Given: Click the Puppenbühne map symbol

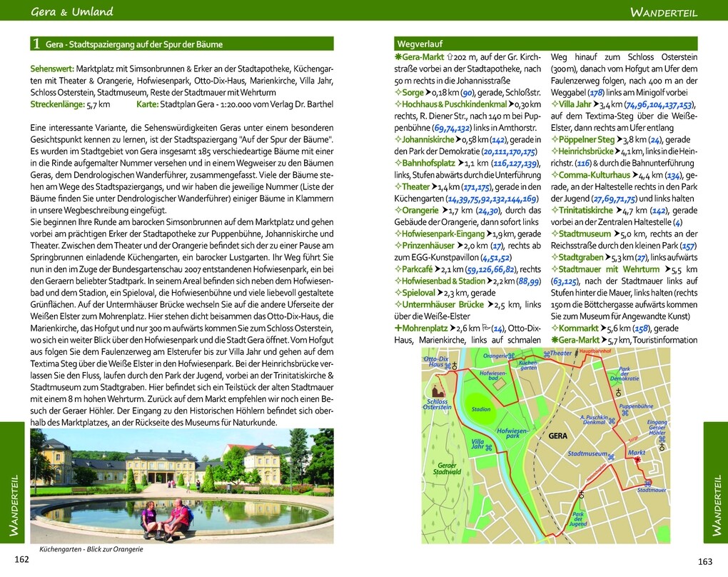Looking at the screenshot, I should (625, 413).
